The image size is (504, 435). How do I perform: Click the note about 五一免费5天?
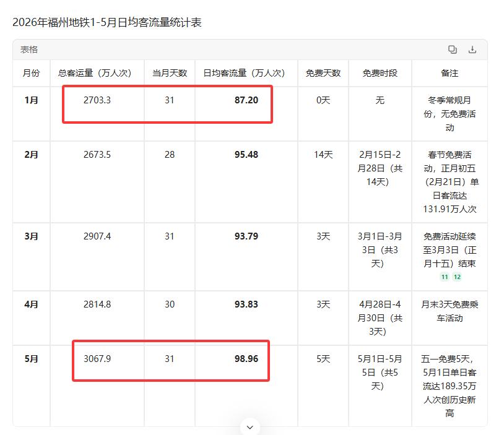coord(450,386)
